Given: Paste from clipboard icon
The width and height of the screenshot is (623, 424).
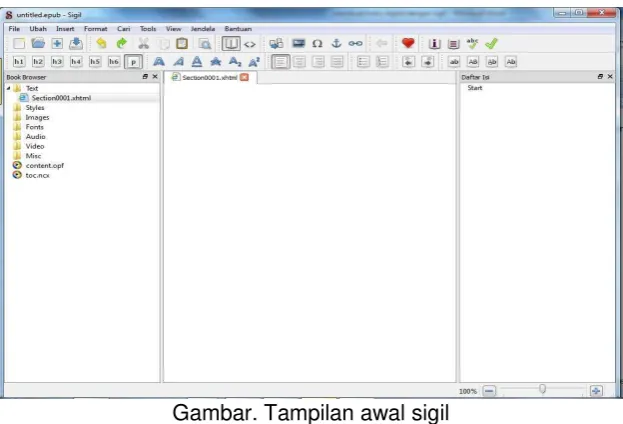Looking at the screenshot, I should pyautogui.click(x=182, y=43).
